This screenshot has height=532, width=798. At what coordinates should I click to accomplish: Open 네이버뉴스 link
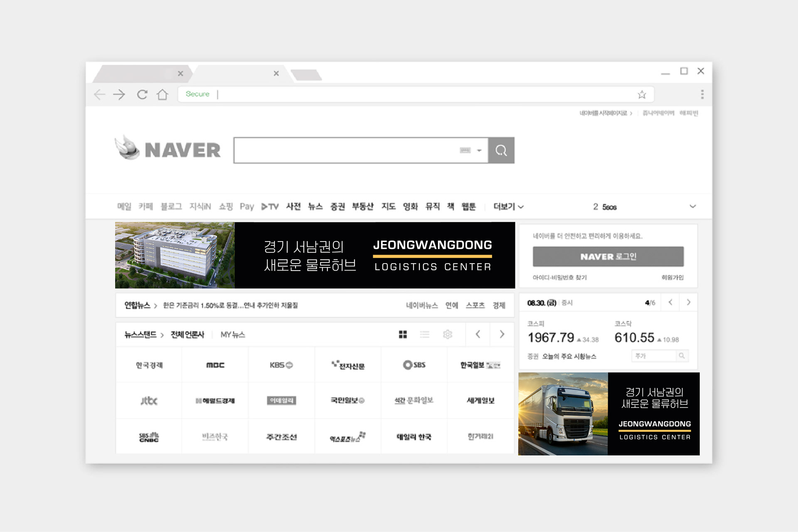(x=422, y=305)
